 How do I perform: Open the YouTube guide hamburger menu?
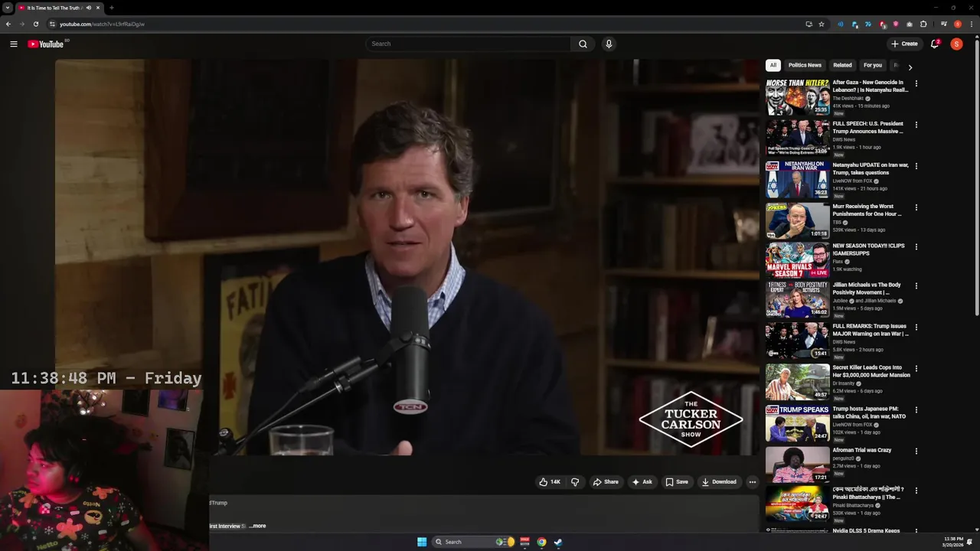(14, 44)
